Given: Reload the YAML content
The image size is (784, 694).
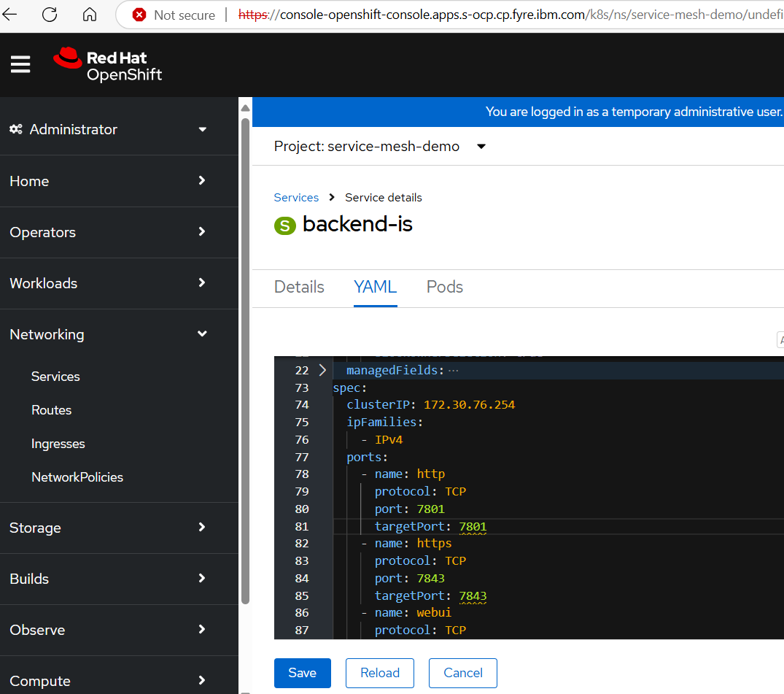Looking at the screenshot, I should click(x=380, y=673).
